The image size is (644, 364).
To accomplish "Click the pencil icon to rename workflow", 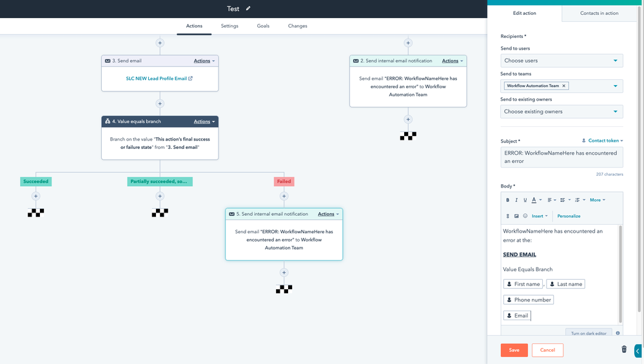I will tap(249, 8).
